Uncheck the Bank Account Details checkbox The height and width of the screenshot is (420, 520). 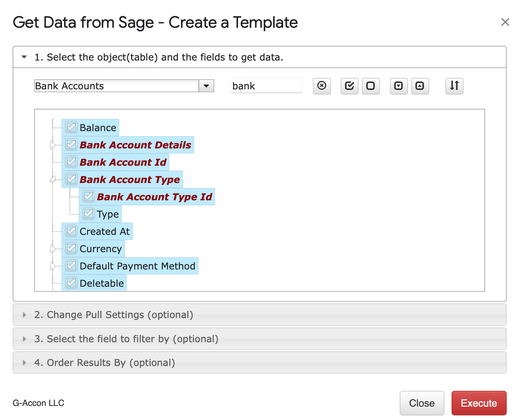pyautogui.click(x=71, y=144)
